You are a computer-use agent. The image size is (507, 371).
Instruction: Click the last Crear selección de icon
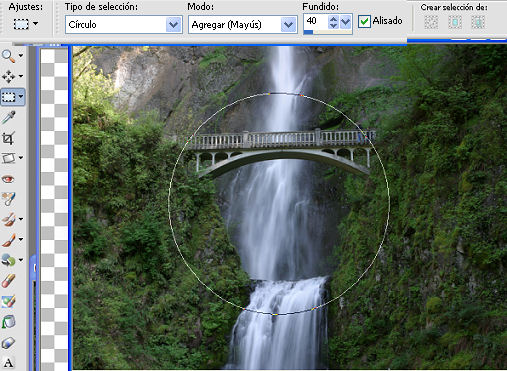(478, 23)
